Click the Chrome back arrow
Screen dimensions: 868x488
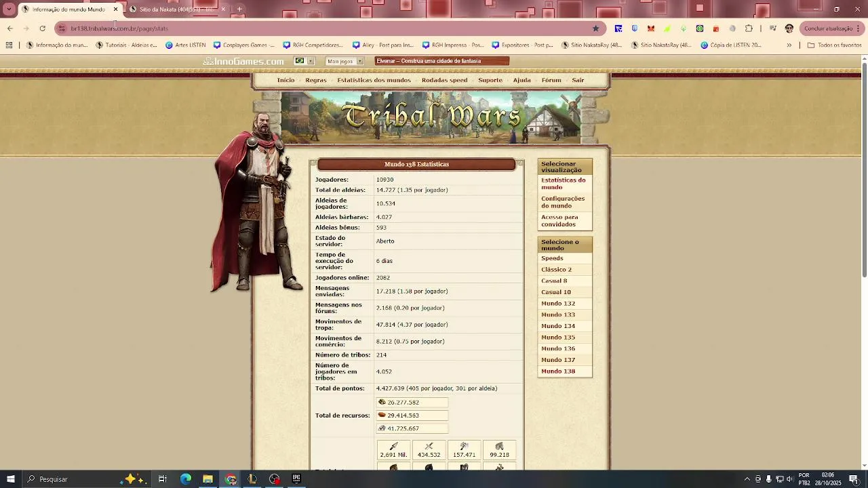click(x=9, y=28)
